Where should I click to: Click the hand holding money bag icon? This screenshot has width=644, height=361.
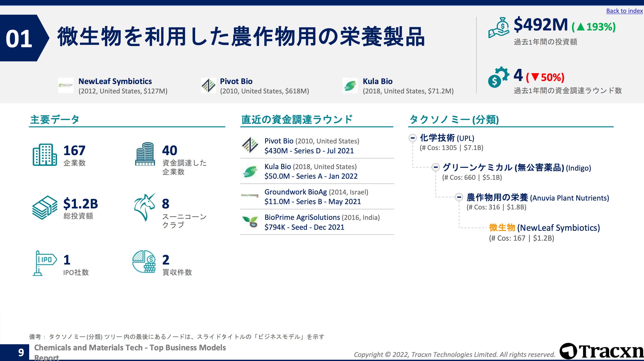point(499,28)
